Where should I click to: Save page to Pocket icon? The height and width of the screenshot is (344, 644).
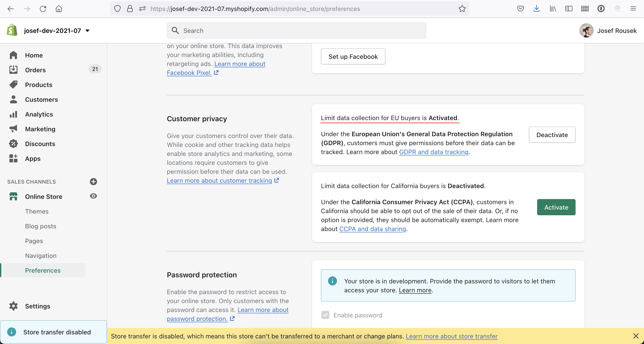[520, 9]
